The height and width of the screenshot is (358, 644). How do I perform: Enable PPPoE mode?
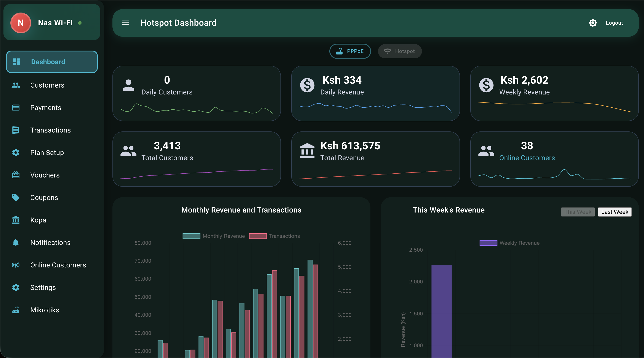[350, 51]
